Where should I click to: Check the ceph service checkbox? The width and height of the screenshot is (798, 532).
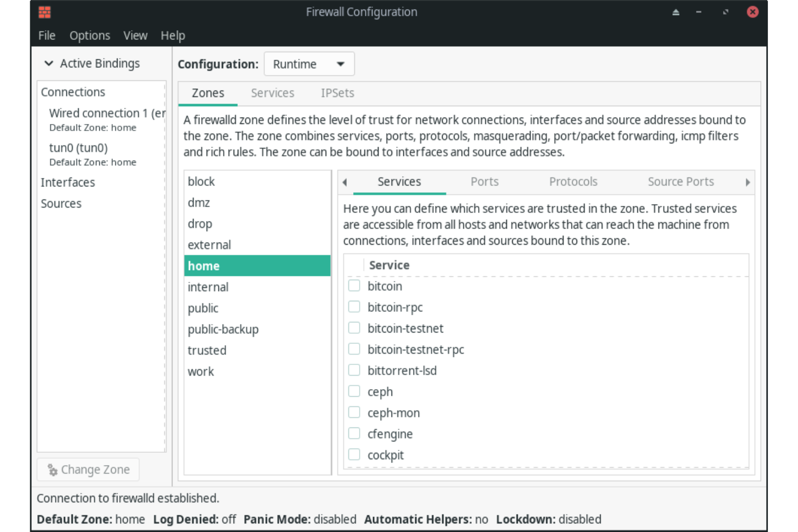[354, 391]
